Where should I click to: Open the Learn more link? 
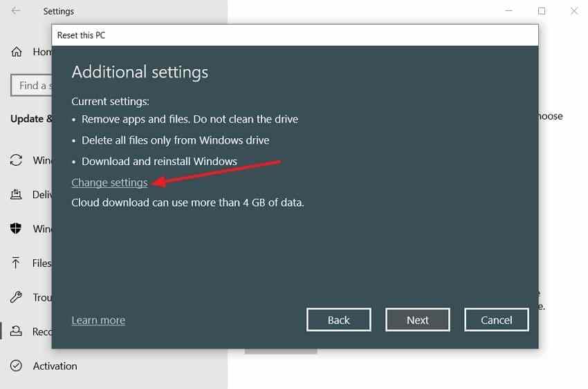coord(98,320)
